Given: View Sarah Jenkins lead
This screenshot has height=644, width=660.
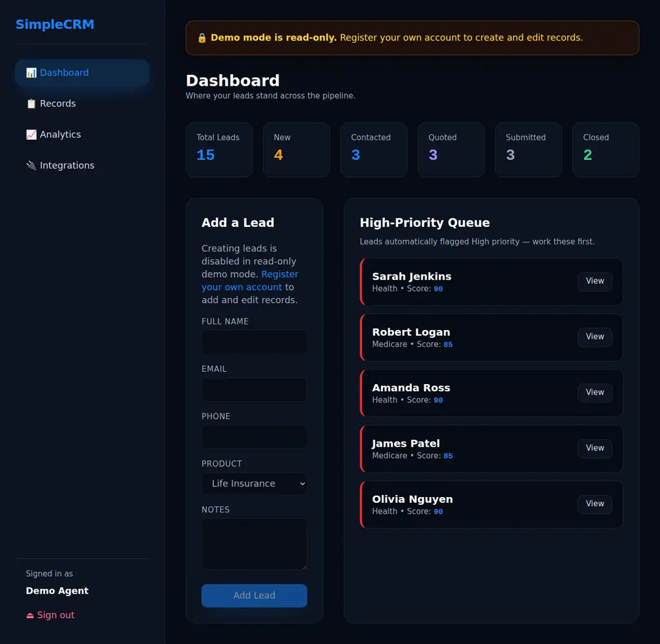Looking at the screenshot, I should coord(595,281).
